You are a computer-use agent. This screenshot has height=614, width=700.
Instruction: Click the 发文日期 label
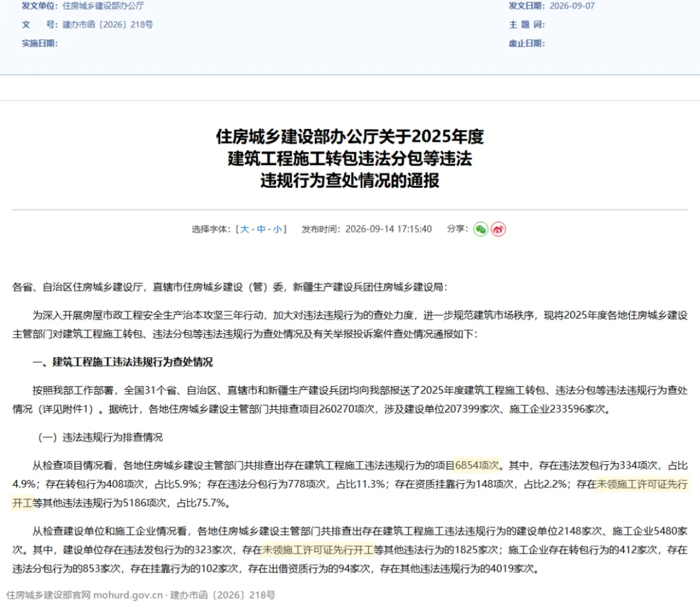[527, 6]
